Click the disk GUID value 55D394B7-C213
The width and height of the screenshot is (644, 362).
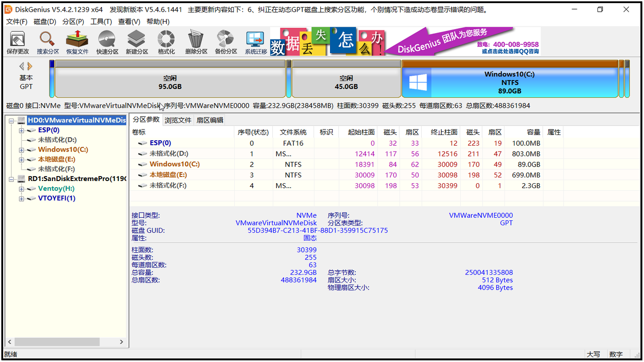tap(318, 231)
